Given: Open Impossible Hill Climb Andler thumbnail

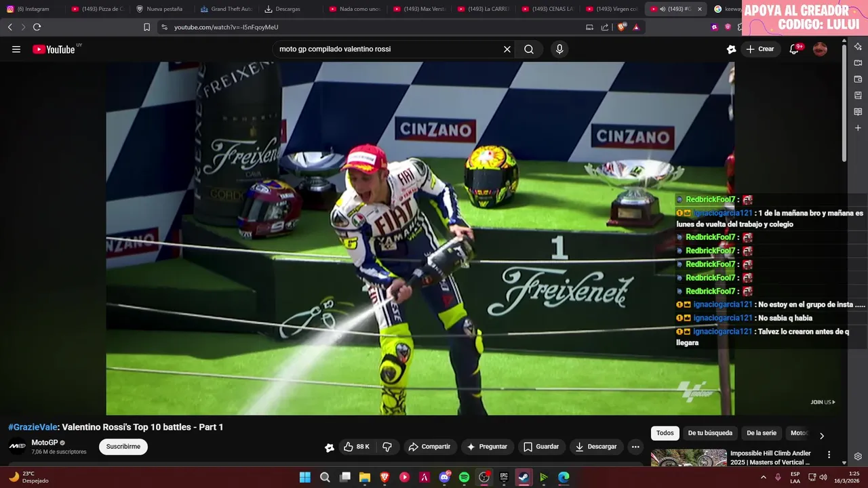Looking at the screenshot, I should [689, 458].
